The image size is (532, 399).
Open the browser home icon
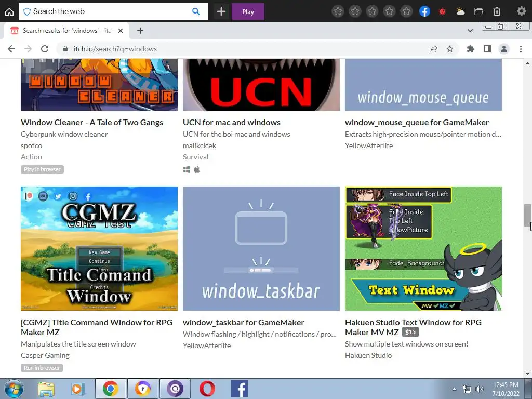pos(9,11)
